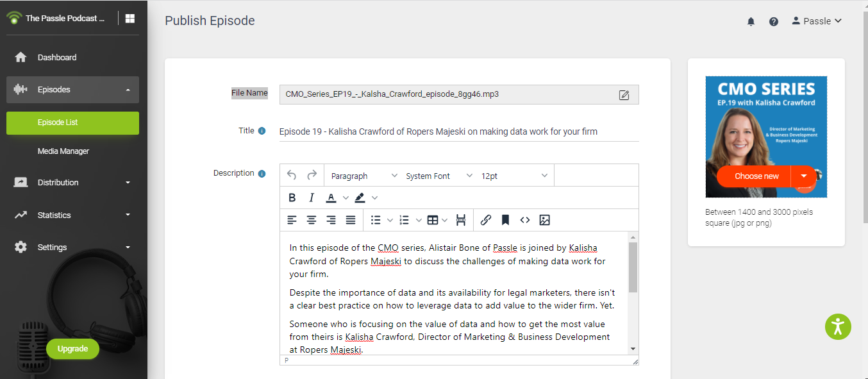Click the episode Title field

459,131
